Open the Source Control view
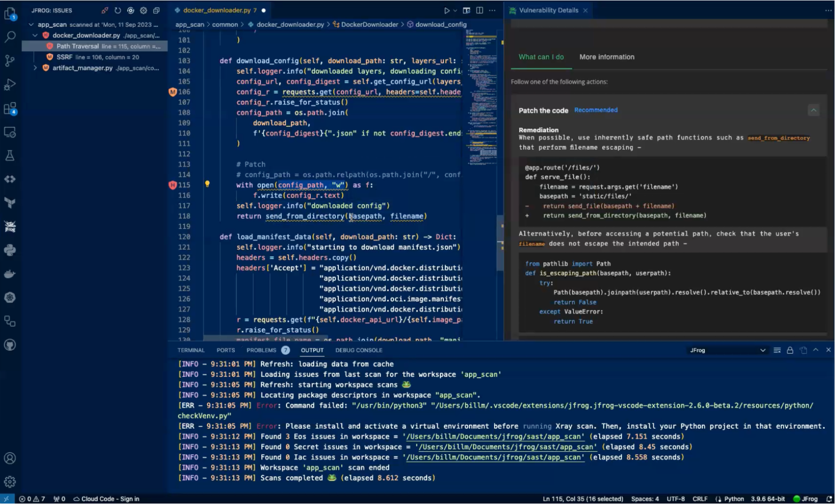835x504 pixels. pos(10,60)
